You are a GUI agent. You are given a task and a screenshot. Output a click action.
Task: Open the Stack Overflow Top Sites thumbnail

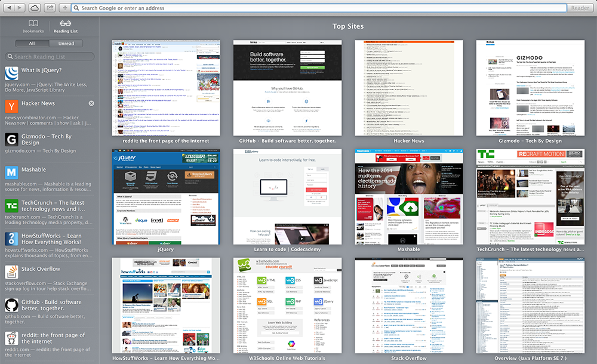coord(409,306)
